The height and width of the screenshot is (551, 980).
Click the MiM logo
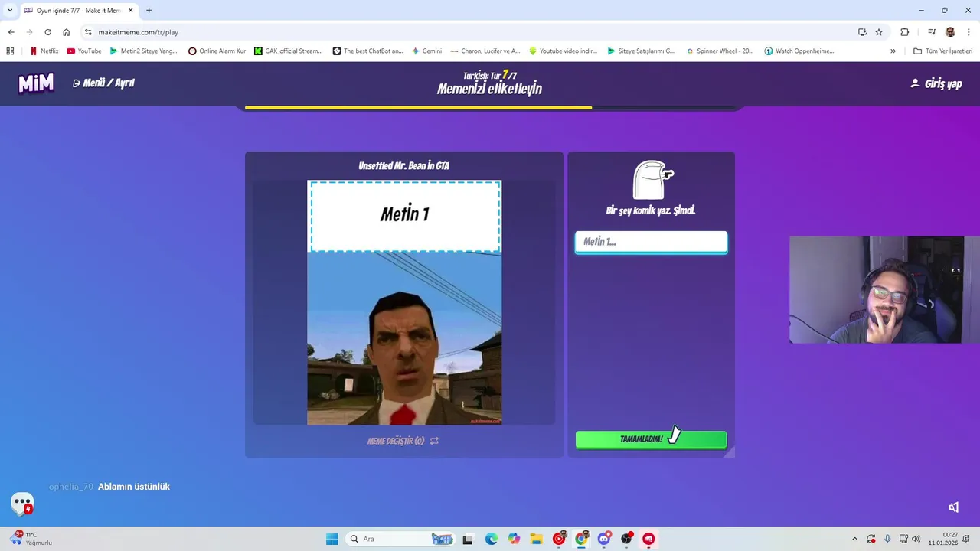(x=36, y=83)
